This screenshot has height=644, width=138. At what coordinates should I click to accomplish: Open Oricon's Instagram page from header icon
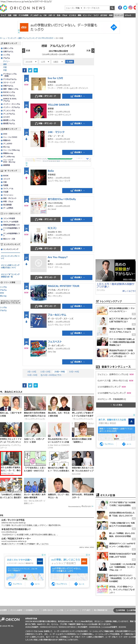click(x=130, y=8)
